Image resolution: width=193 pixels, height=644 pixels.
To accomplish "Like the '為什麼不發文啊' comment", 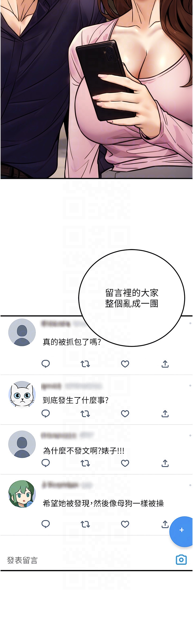I will [125, 463].
